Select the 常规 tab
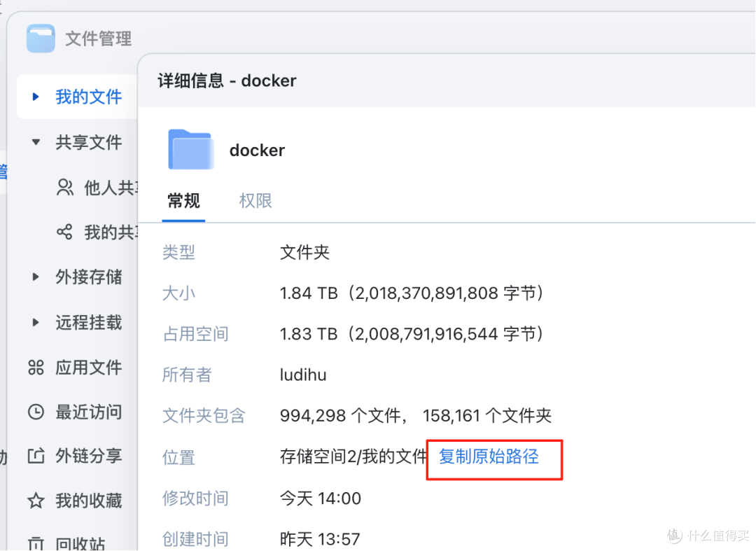 tap(183, 201)
